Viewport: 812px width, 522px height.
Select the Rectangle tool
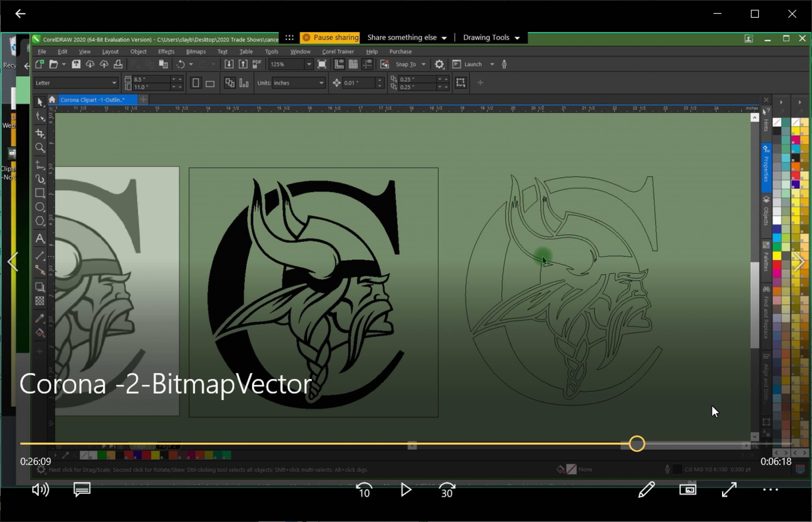coord(40,193)
